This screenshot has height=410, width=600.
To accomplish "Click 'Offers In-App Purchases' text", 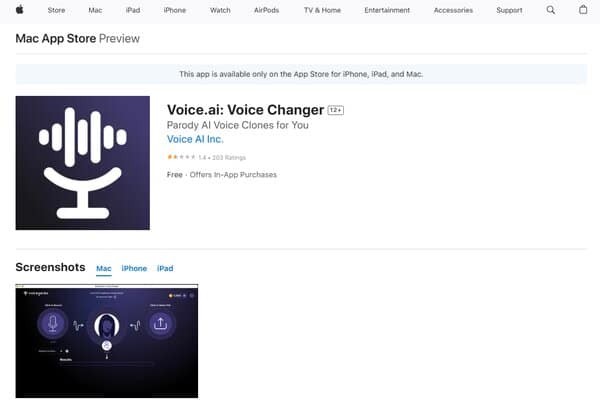I will click(x=233, y=175).
